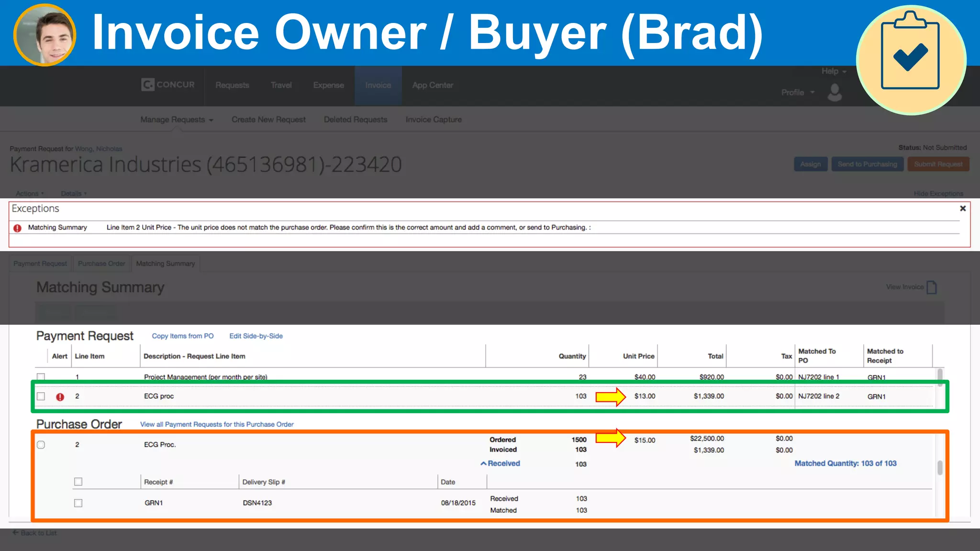Tick checkbox for receipt GRN1

pyautogui.click(x=78, y=503)
